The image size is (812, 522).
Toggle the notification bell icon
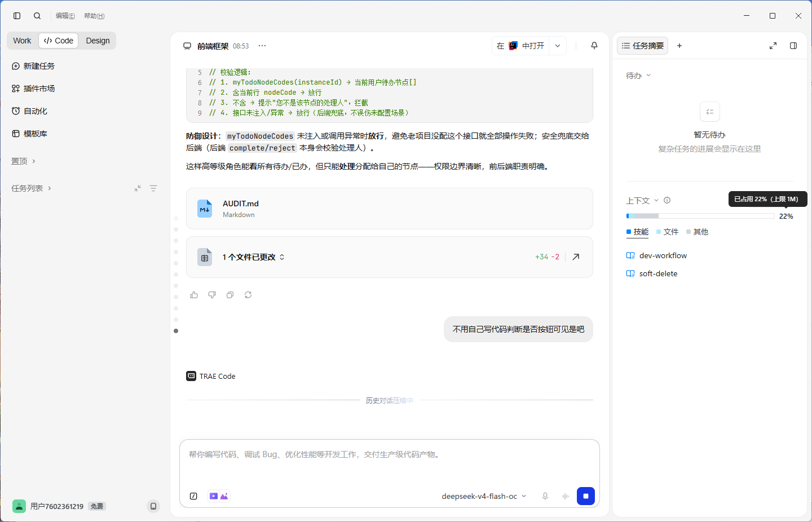(x=594, y=46)
